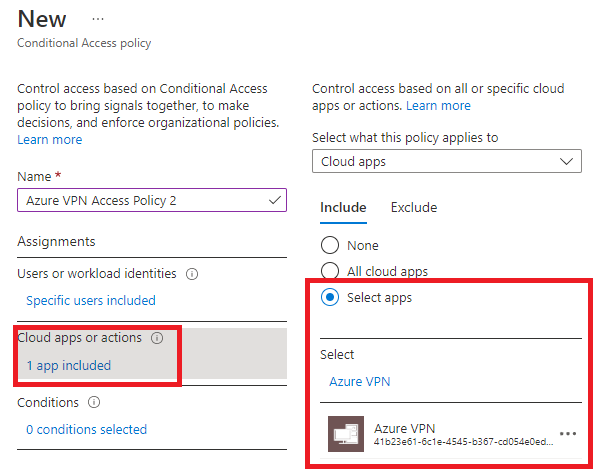Switch to the Include tab
Viewport: 605px width, 472px height.
[343, 208]
